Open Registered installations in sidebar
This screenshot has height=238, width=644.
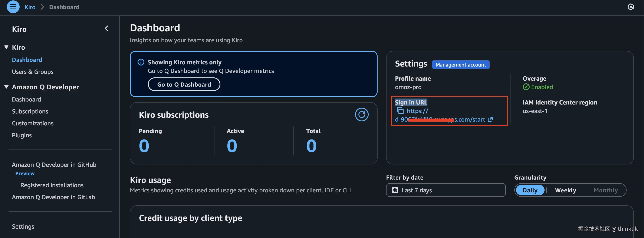coord(52,185)
